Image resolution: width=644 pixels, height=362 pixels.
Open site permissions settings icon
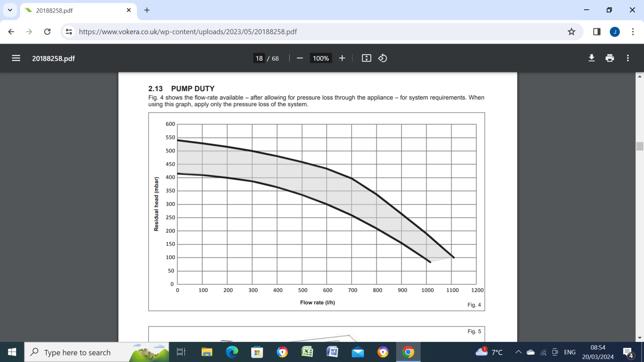69,31
